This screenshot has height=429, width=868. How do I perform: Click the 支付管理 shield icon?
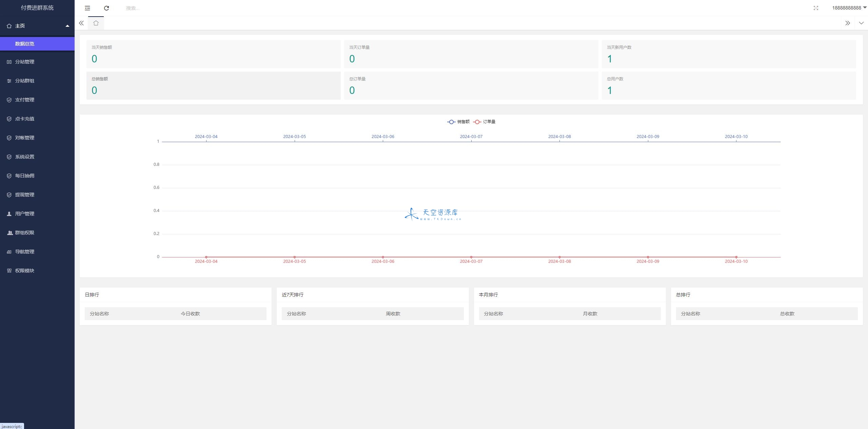tap(9, 100)
